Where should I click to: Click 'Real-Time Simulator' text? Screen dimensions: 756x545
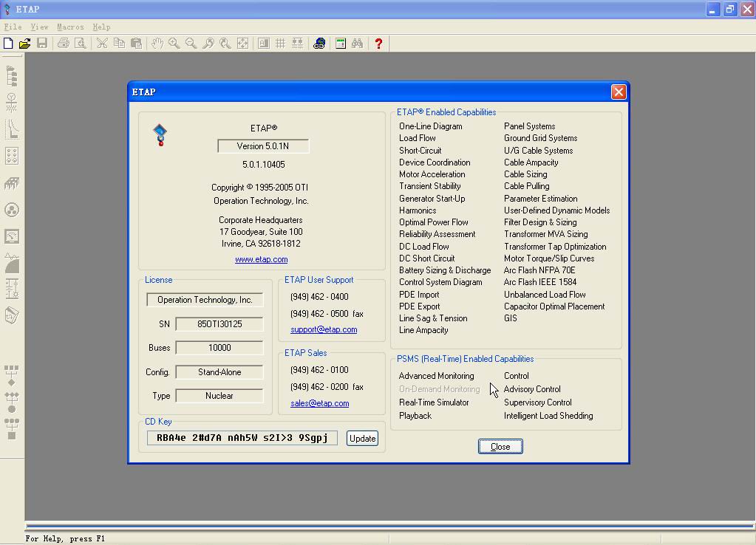[434, 402]
